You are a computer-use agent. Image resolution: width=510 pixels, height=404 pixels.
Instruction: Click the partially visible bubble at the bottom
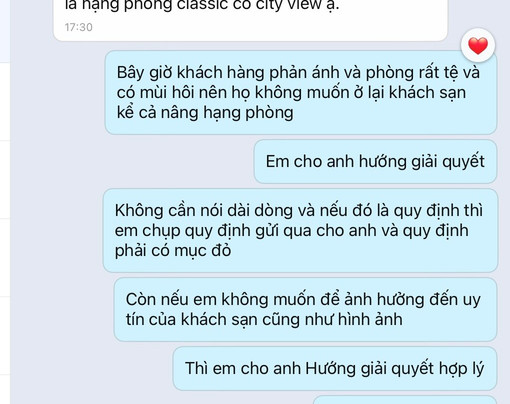pos(405,400)
